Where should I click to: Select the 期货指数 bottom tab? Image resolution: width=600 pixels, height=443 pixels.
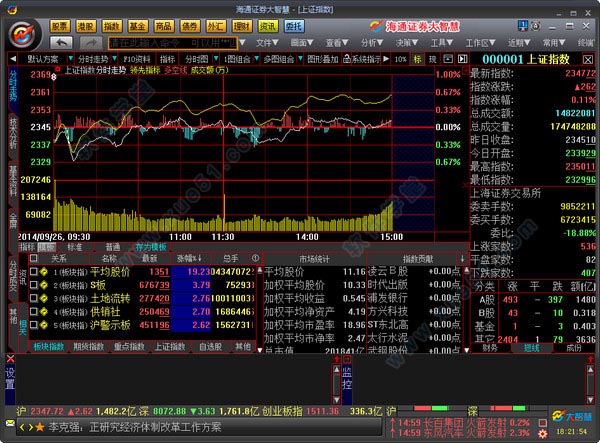pos(89,347)
